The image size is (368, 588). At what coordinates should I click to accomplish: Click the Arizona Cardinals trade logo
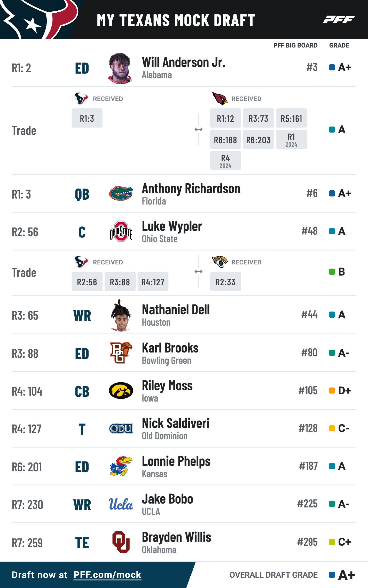tap(220, 98)
